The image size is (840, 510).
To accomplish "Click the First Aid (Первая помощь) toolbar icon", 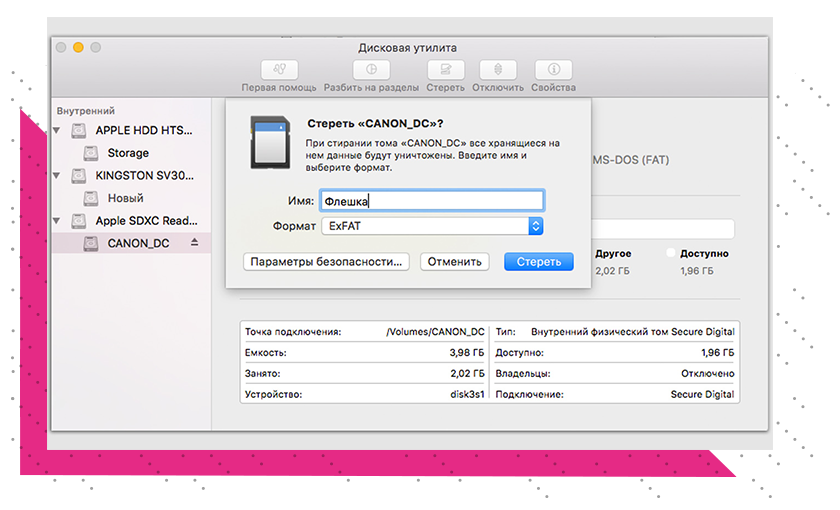I will point(279,70).
